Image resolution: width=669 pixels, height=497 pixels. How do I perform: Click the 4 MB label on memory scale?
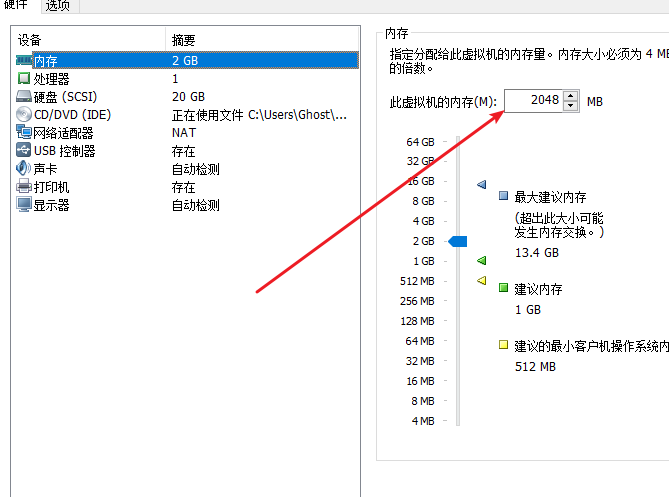[423, 421]
